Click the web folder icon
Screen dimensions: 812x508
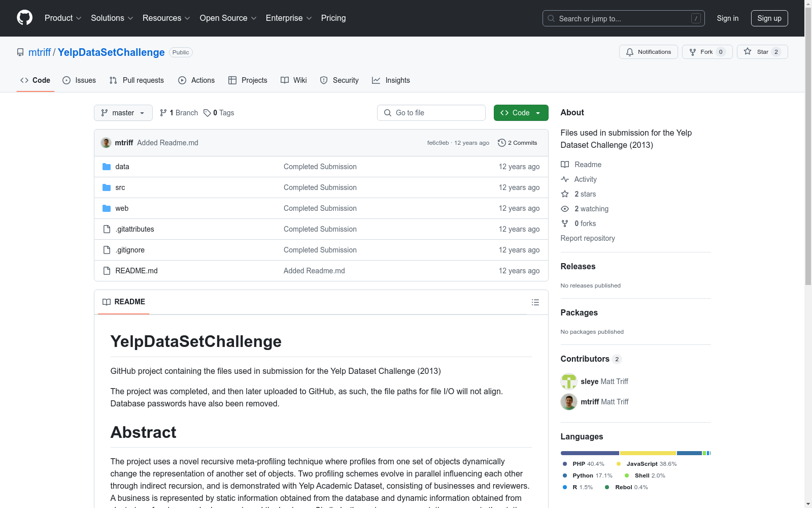(x=107, y=208)
